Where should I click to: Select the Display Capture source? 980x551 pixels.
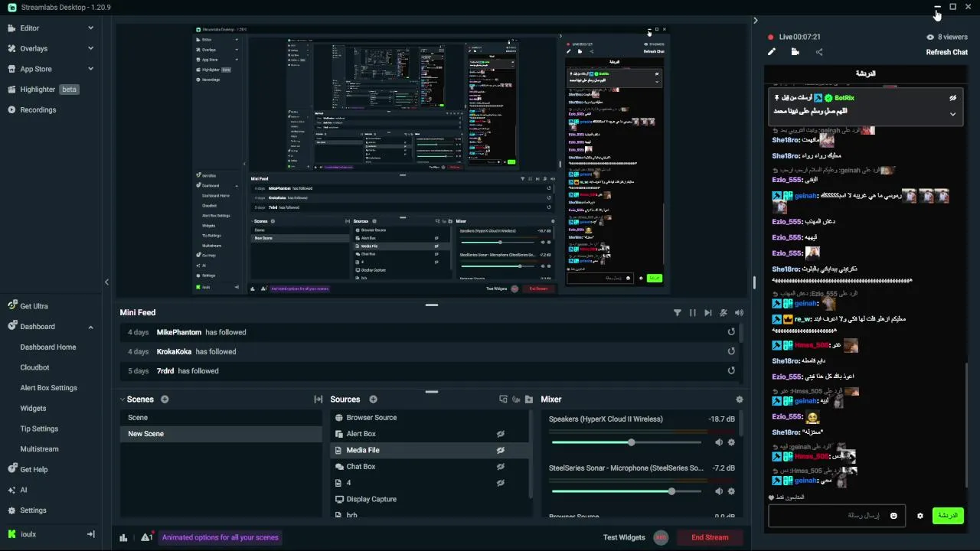coord(430,499)
